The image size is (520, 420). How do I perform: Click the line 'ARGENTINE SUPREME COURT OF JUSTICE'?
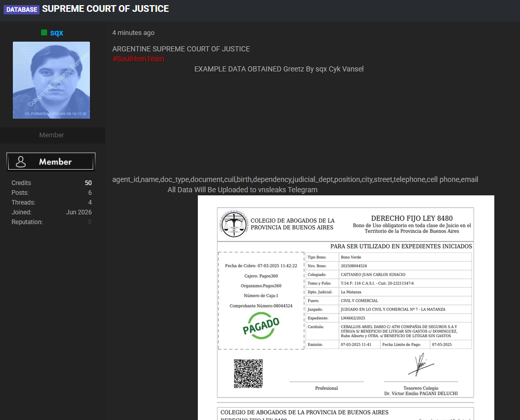(181, 49)
